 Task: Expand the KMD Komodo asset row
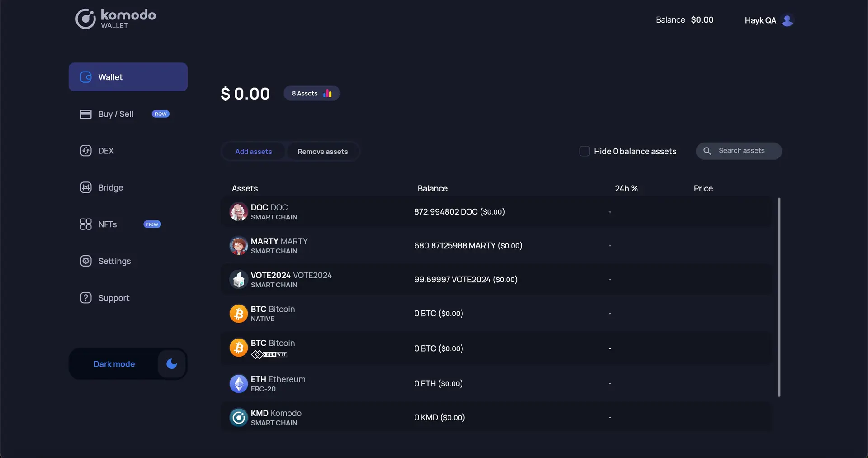point(452,417)
